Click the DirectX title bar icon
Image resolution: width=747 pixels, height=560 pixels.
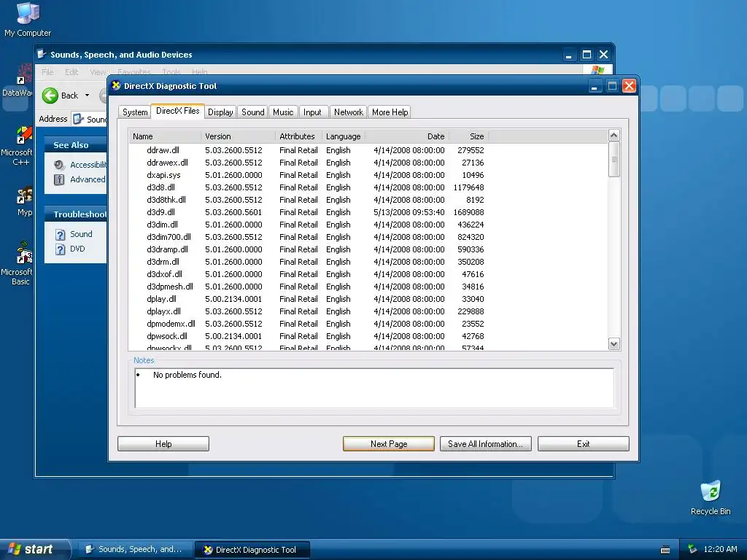coord(116,86)
